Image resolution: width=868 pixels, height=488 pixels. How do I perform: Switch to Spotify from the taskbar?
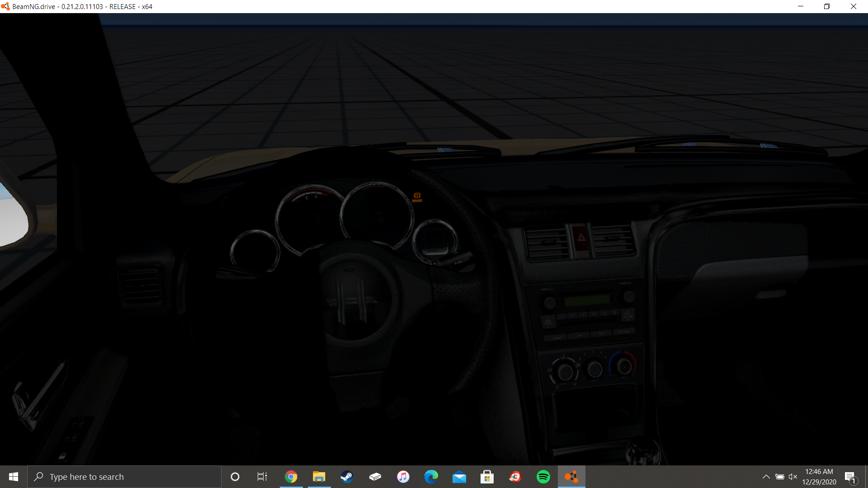pyautogui.click(x=543, y=477)
